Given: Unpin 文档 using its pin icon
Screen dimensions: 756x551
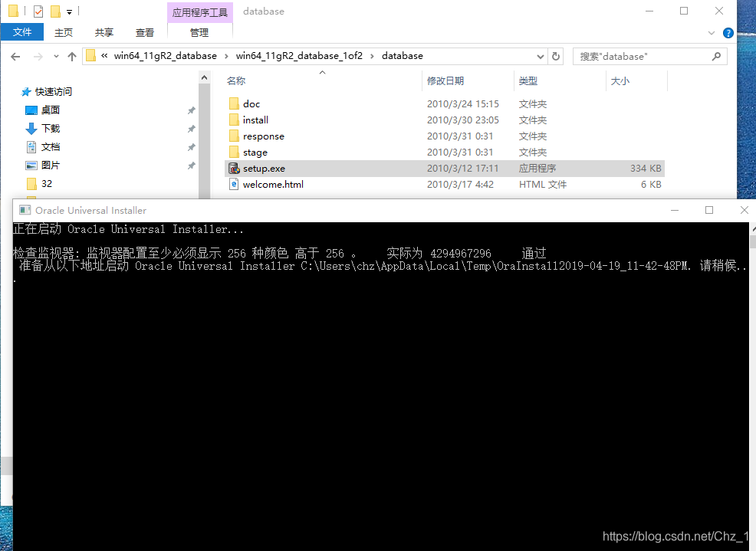Looking at the screenshot, I should [x=192, y=147].
